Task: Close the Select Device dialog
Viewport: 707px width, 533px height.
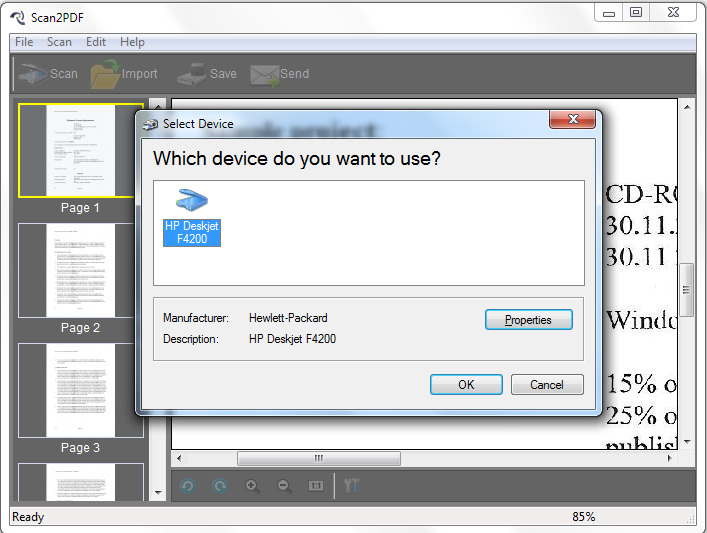Action: coord(573,119)
